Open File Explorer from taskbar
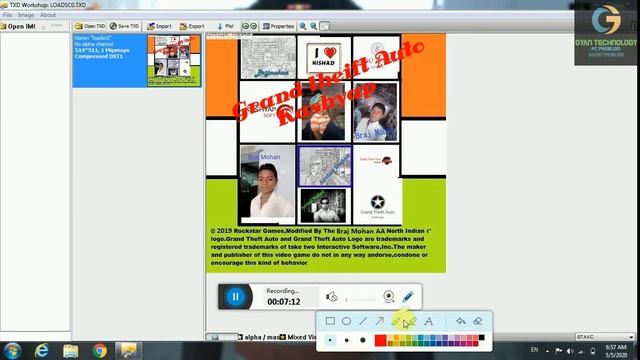This screenshot has width=640, height=360. click(71, 351)
